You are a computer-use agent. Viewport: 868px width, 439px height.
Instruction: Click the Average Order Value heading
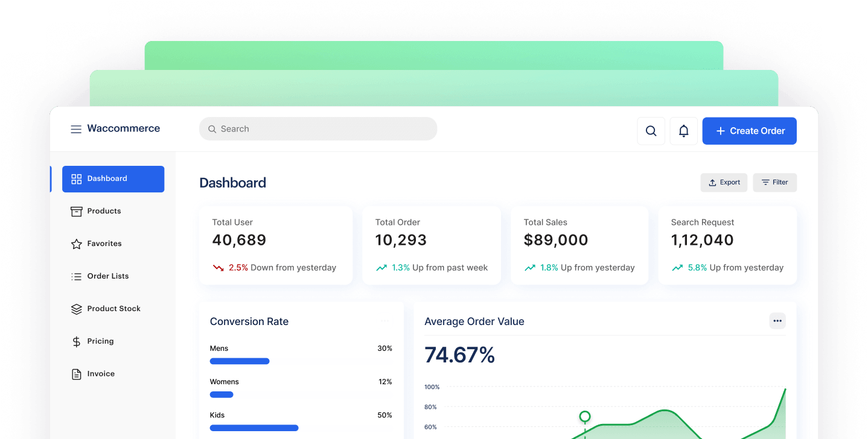pyautogui.click(x=474, y=321)
